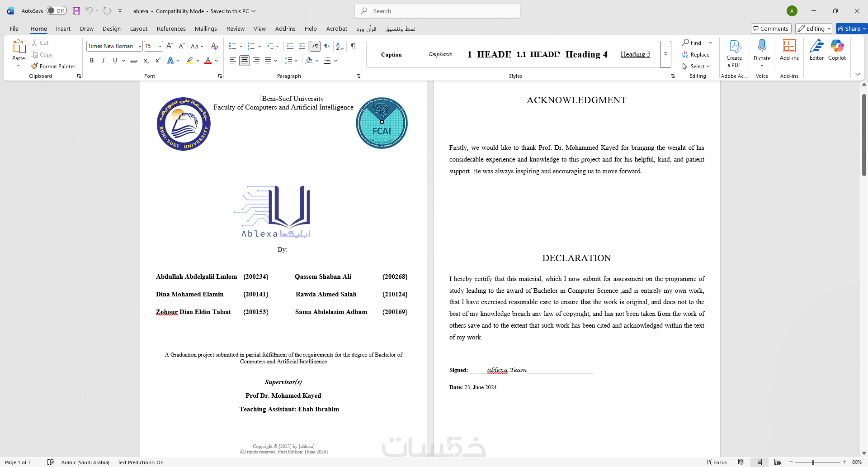Open the Share dropdown arrow
Image resolution: width=868 pixels, height=467 pixels.
864,29
